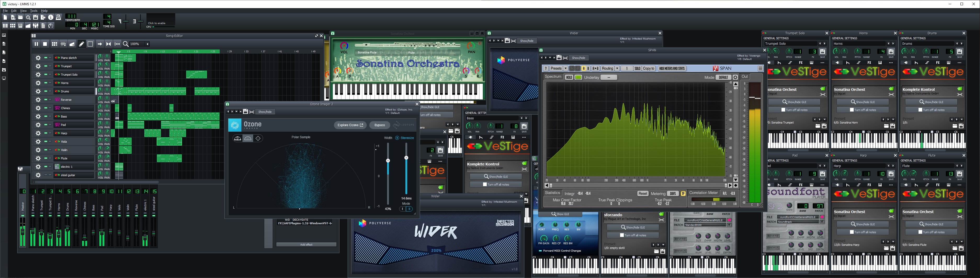Viewport: 980px width, 278px height.
Task: Open the View menu
Action: pyautogui.click(x=23, y=11)
